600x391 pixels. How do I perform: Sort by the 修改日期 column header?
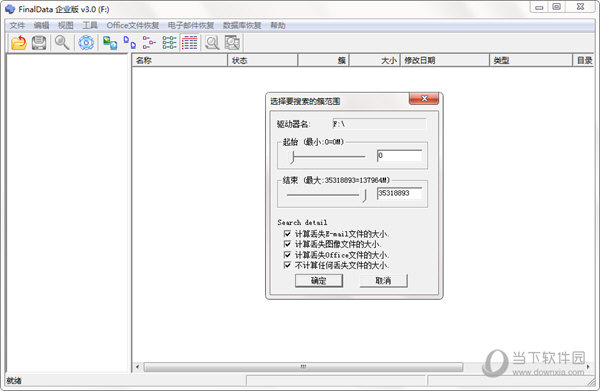[445, 60]
